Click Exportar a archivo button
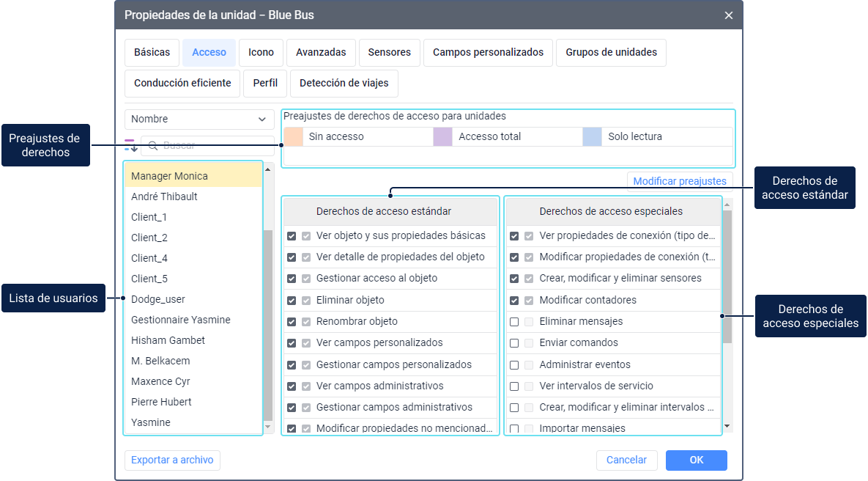This screenshot has height=481, width=868. click(172, 460)
